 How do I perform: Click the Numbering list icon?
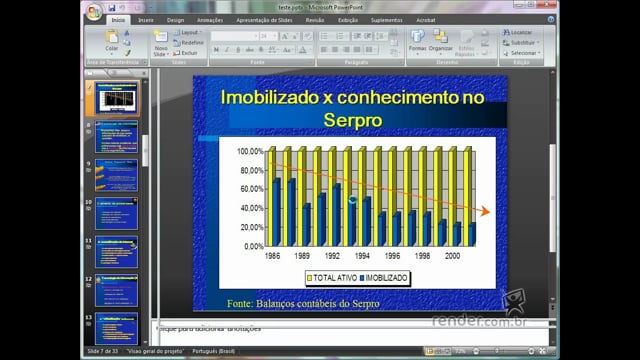click(340, 36)
